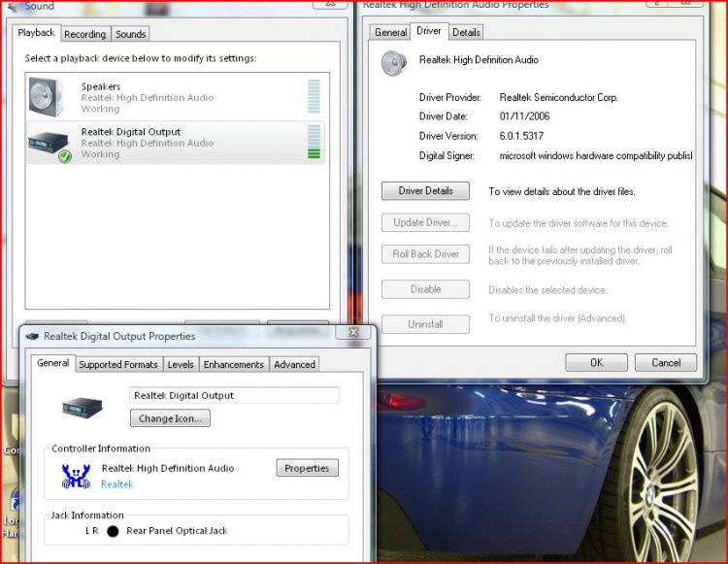Click the Uninstall driver button
Image resolution: width=728 pixels, height=564 pixels.
[425, 324]
